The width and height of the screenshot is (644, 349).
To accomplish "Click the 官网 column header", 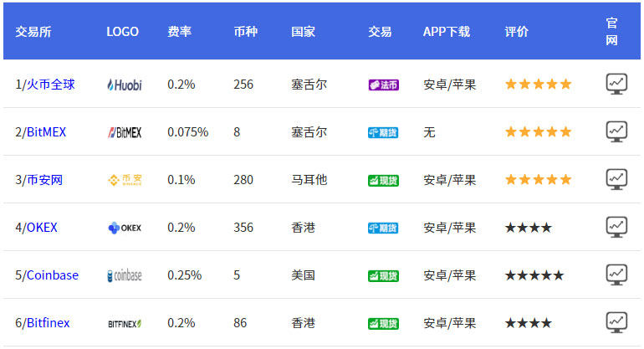I will (611, 32).
